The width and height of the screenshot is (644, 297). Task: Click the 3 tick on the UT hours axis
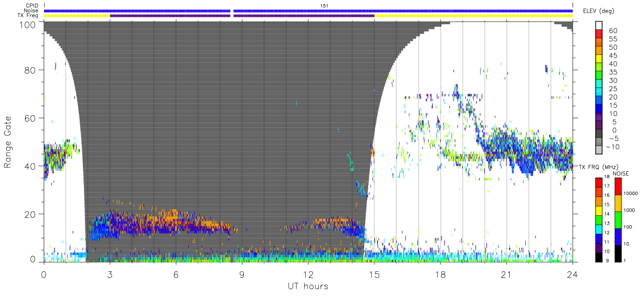click(x=110, y=275)
